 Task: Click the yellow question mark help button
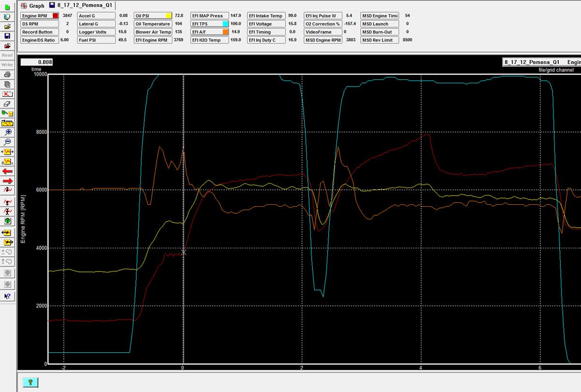point(30,382)
